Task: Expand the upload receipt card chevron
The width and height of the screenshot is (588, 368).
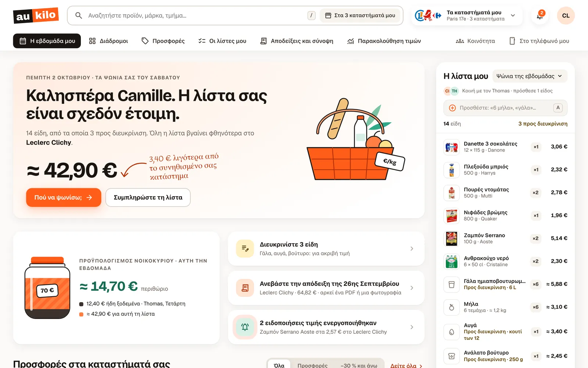Action: [412, 288]
